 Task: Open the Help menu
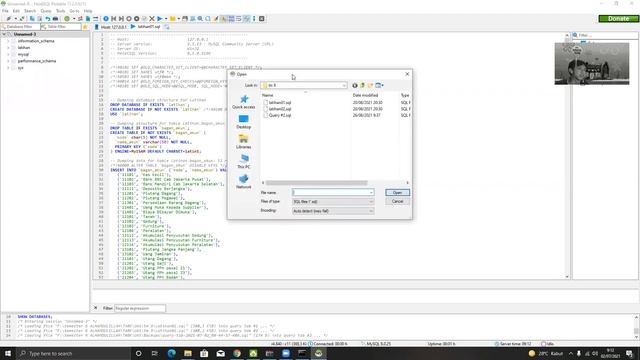[88, 11]
